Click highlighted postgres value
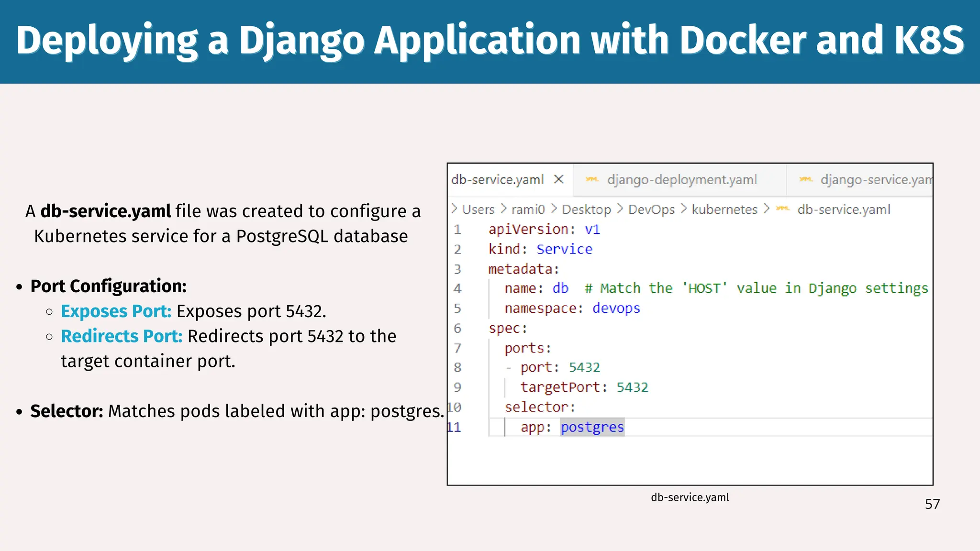 [x=592, y=427]
